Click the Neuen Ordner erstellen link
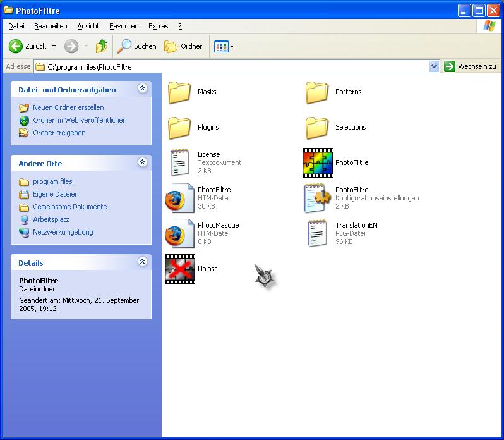 point(68,107)
